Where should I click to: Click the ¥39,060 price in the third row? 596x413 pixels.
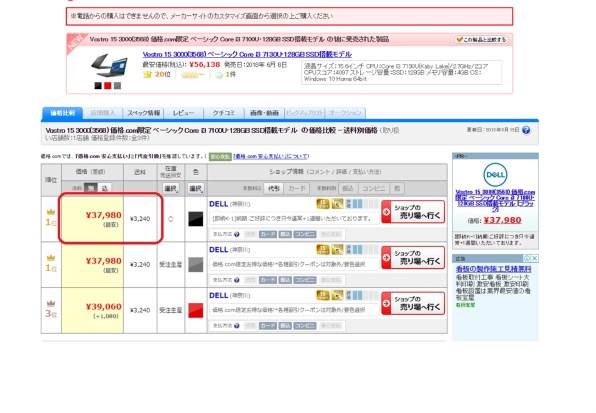(x=103, y=307)
